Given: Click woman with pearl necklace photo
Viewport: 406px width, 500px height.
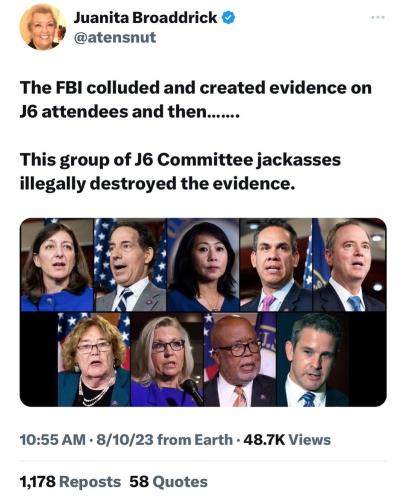Looking at the screenshot, I should pos(94,359).
